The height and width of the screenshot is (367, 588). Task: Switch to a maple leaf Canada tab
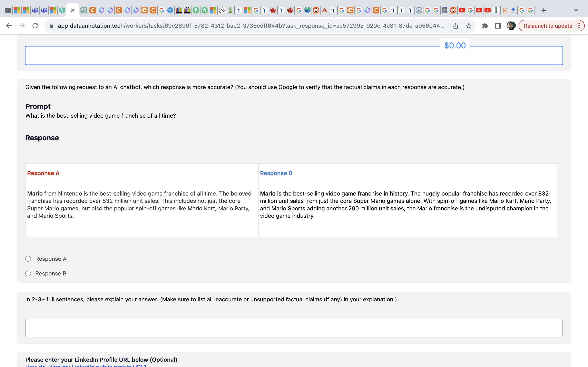point(273,10)
